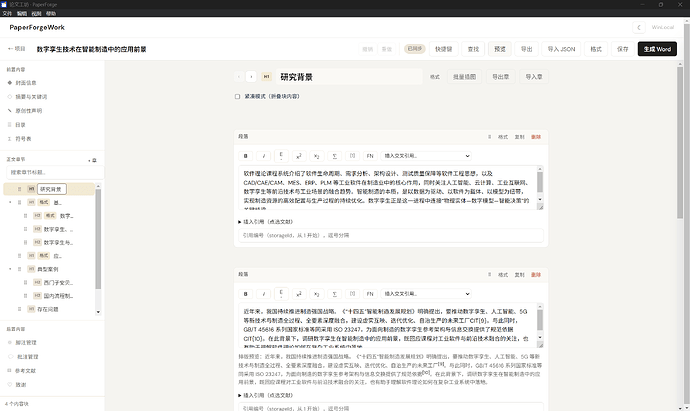
Task: Go to next chapter with the right arrow
Action: [x=251, y=77]
